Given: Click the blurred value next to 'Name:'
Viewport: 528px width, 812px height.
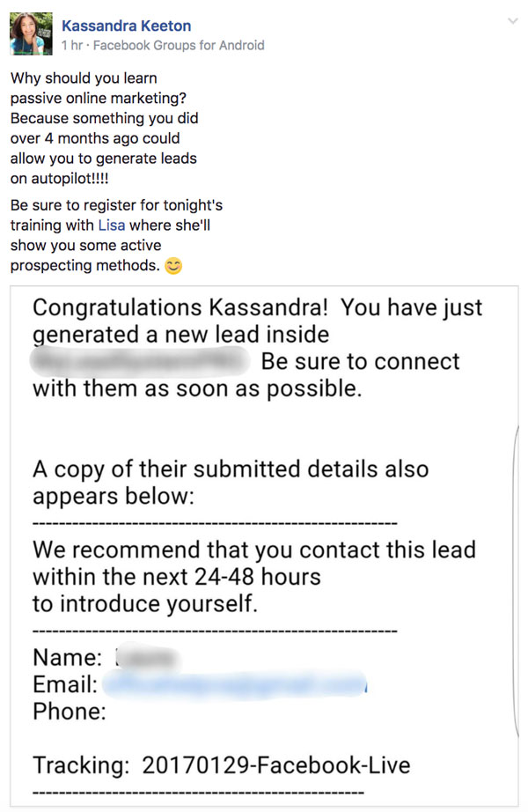Looking at the screenshot, I should pos(147,658).
